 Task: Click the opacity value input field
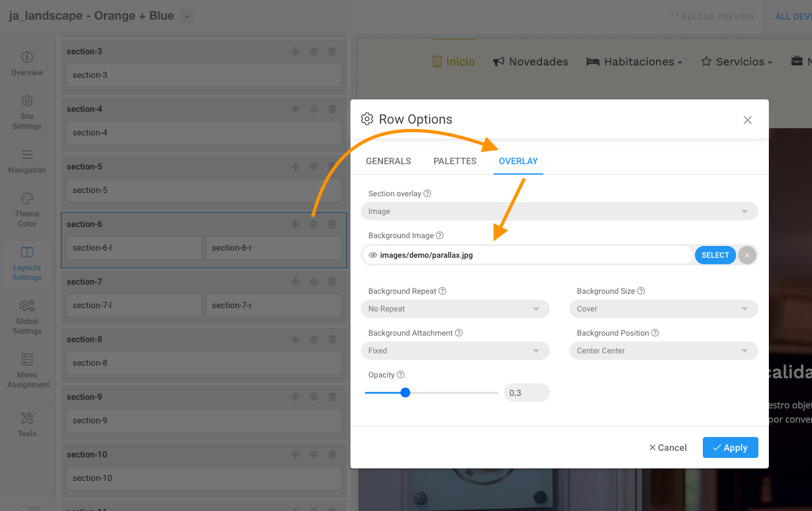526,393
